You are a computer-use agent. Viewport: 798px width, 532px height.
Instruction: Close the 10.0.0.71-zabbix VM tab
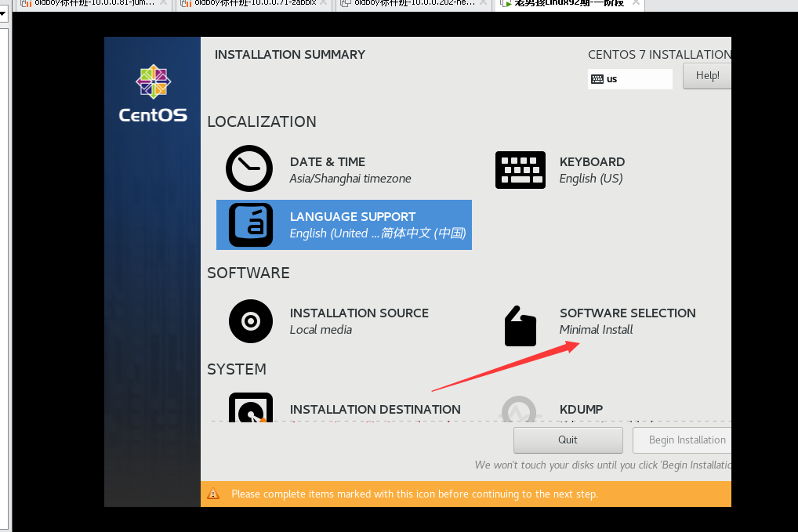point(323,3)
